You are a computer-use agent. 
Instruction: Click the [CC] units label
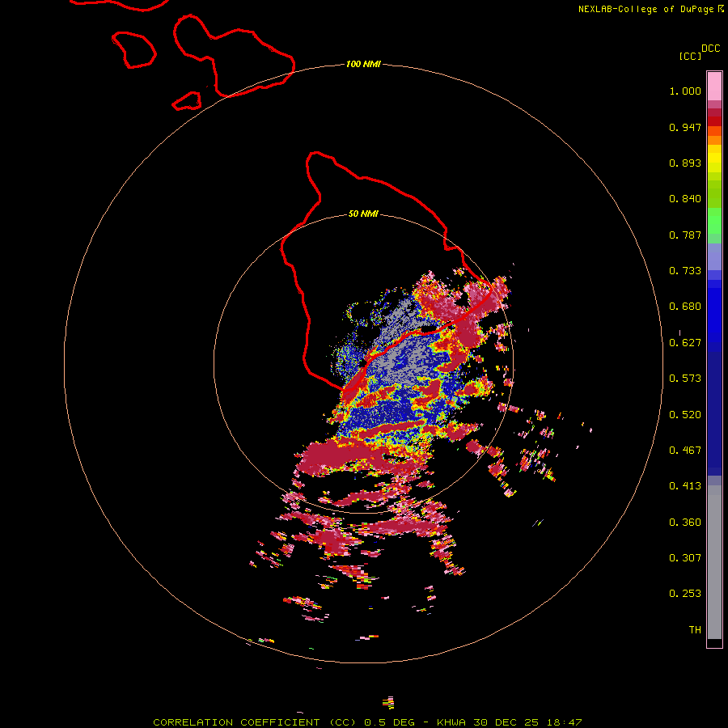pyautogui.click(x=689, y=56)
